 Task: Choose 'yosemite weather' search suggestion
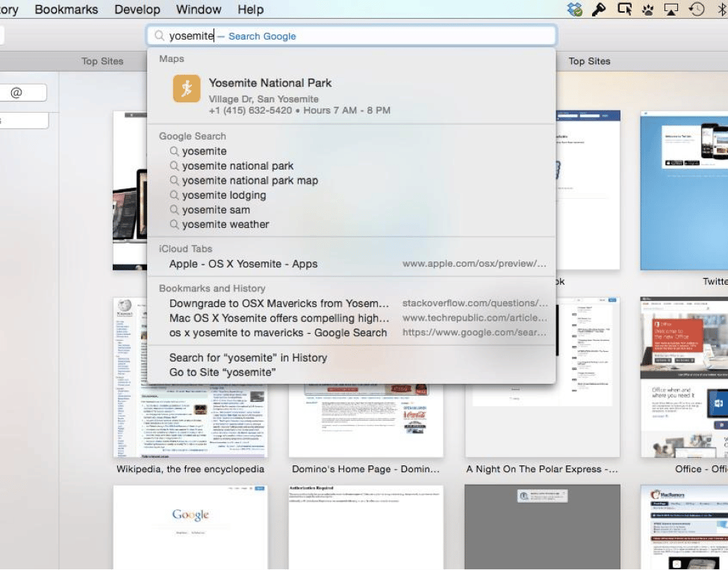coord(352,224)
